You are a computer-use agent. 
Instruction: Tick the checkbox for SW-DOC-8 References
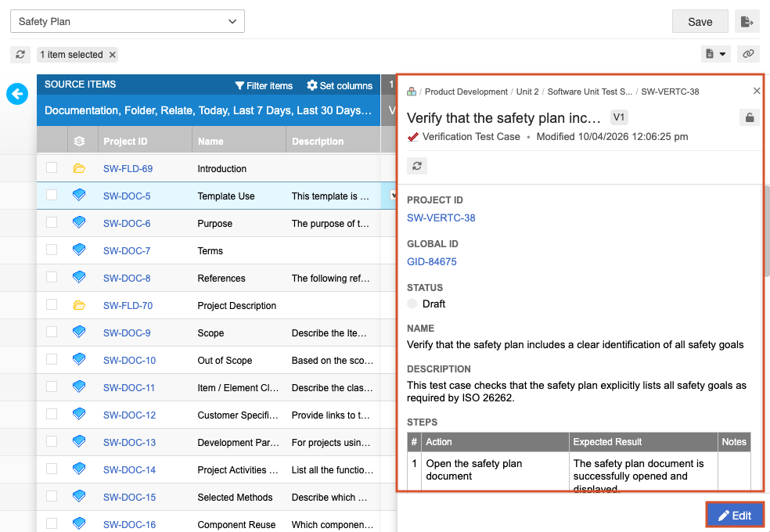click(52, 277)
